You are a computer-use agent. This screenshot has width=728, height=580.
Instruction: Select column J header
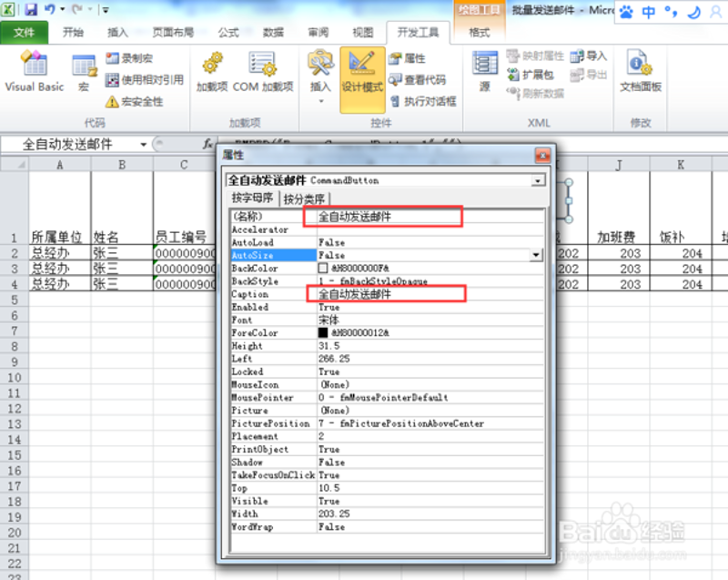point(619,165)
